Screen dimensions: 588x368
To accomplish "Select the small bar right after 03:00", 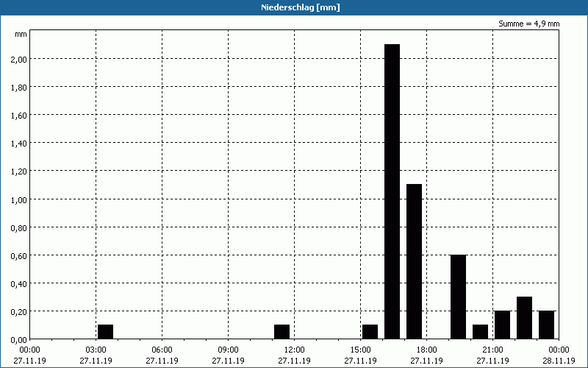I will (x=105, y=332).
